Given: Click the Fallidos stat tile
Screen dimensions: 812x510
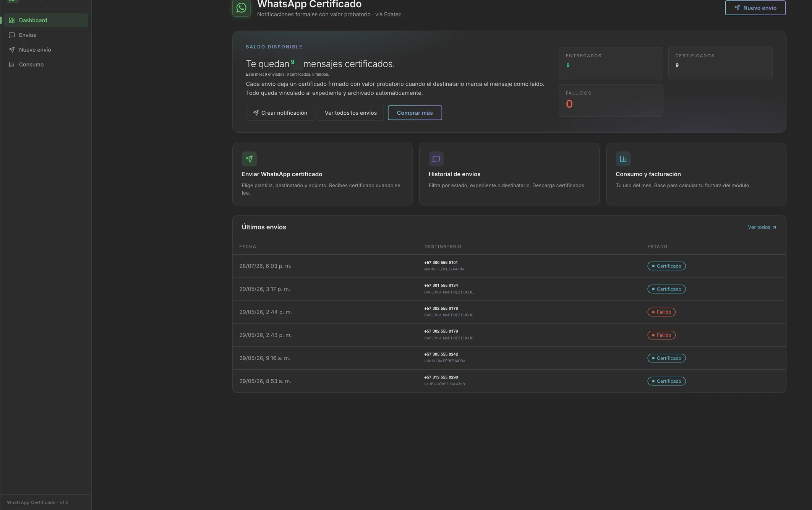Looking at the screenshot, I should click(x=611, y=101).
